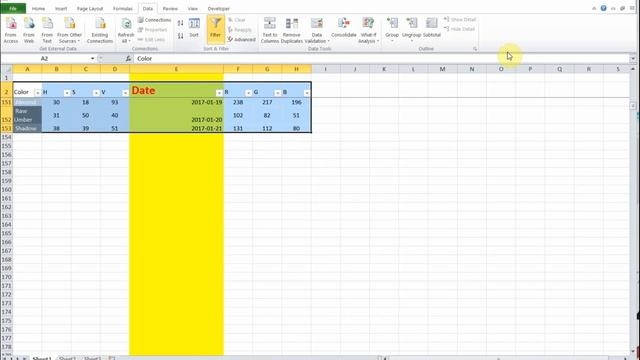
Task: Sort Z to A descending
Action: click(180, 36)
